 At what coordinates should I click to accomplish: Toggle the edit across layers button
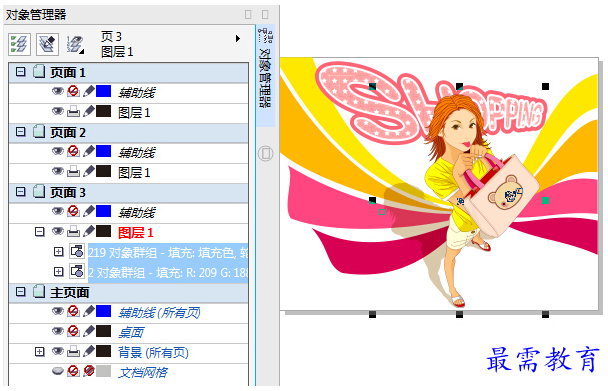tap(47, 44)
